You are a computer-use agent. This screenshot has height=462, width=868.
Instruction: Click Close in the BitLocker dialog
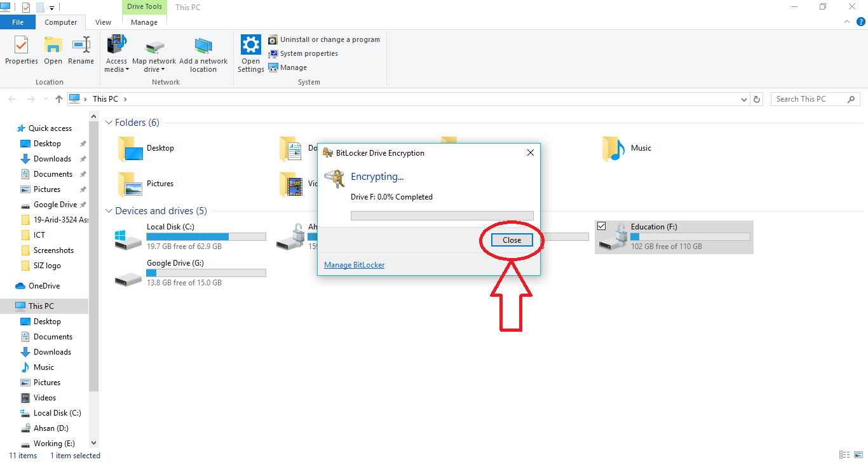coord(512,240)
